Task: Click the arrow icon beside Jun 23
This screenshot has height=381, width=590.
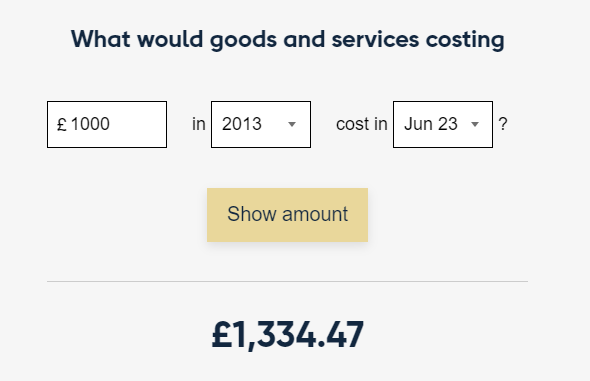Action: coord(475,124)
